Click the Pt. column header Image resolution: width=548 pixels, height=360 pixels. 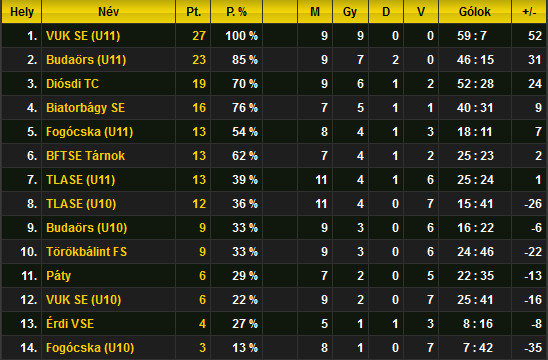tap(193, 12)
